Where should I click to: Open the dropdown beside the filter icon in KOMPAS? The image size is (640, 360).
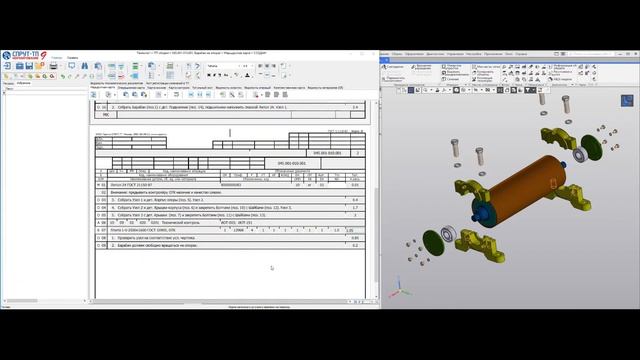click(x=534, y=90)
